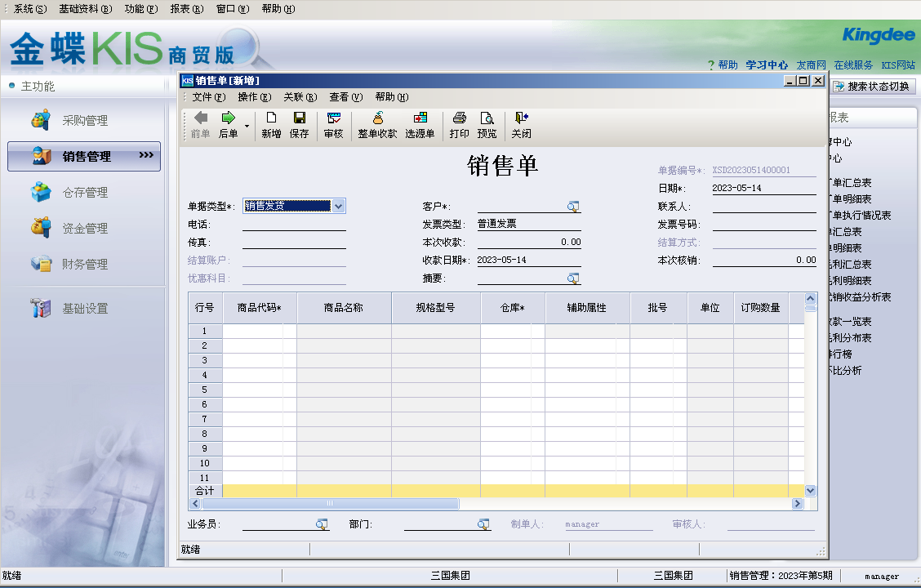Audit the order using 审核 icon

[x=334, y=125]
